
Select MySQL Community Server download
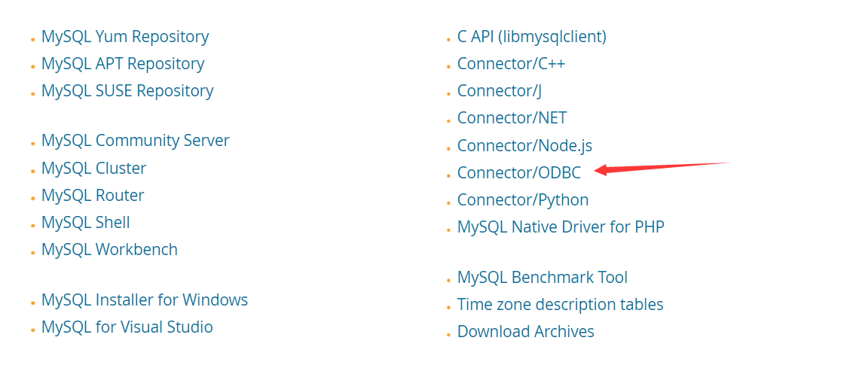coord(136,141)
